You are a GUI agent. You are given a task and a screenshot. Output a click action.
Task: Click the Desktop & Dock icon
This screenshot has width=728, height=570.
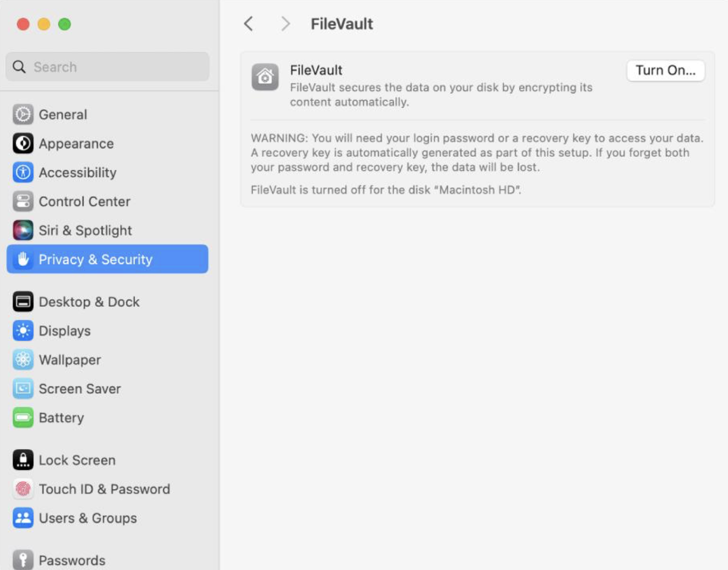[x=23, y=302]
